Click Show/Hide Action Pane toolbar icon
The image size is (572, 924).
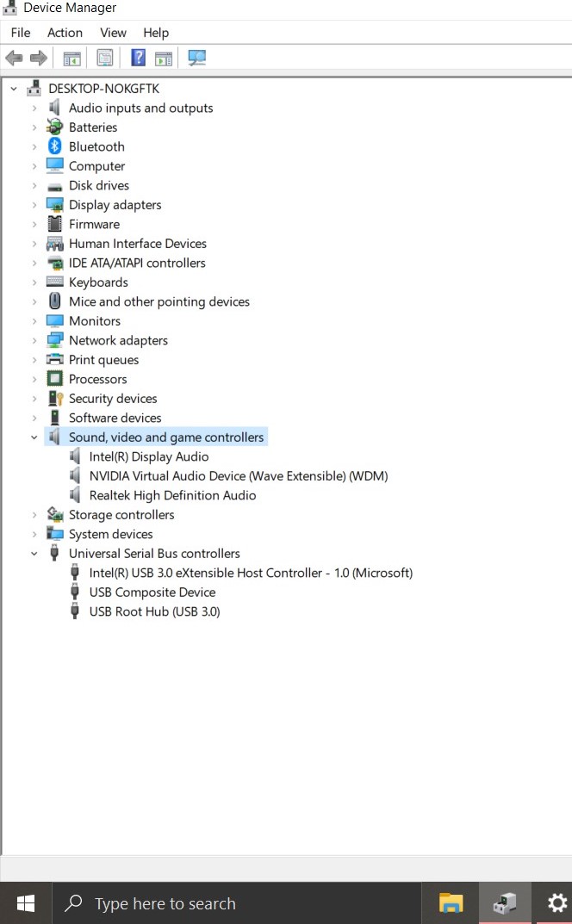click(x=164, y=59)
